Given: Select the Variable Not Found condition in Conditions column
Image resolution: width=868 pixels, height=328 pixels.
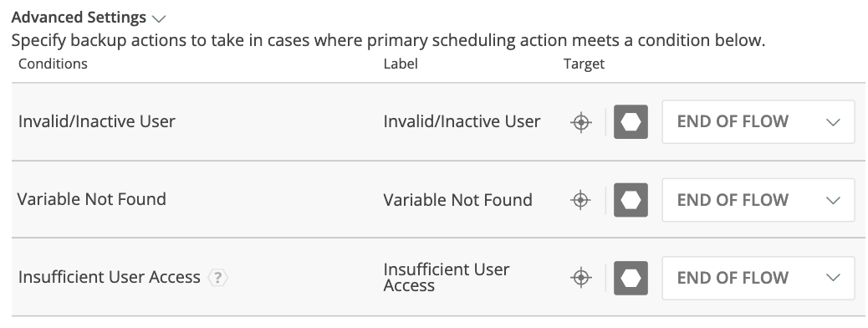Looking at the screenshot, I should tap(92, 199).
